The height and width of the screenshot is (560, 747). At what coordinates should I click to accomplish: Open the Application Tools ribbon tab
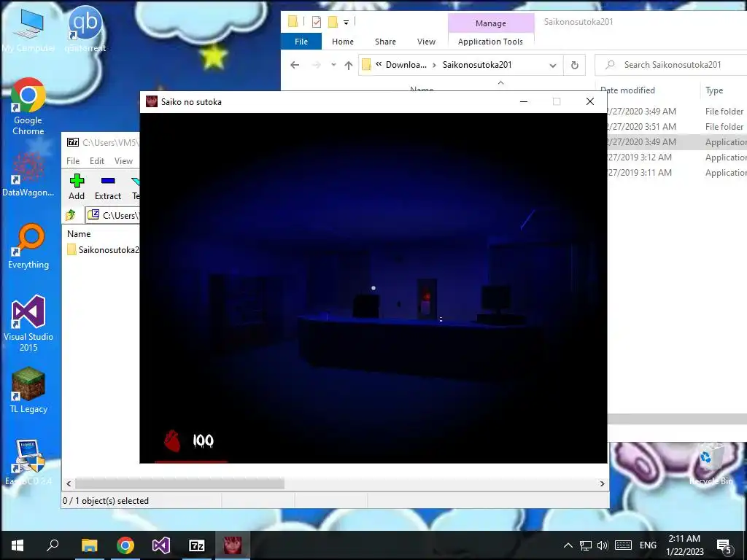490,42
